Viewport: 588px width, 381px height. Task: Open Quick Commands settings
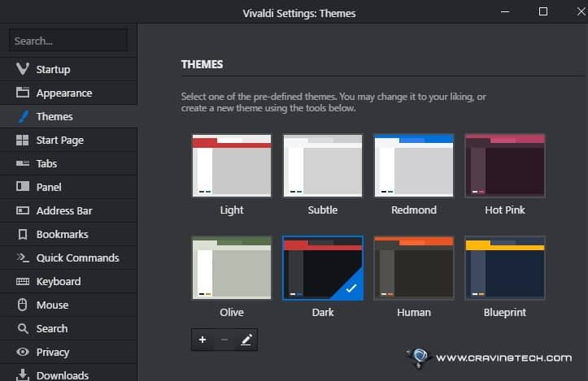point(68,258)
